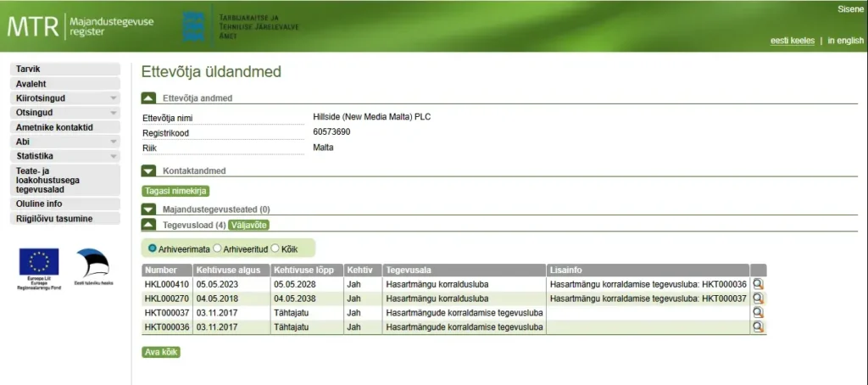
Task: Click the MTR Majandustegevuse register logo
Action: 81,26
